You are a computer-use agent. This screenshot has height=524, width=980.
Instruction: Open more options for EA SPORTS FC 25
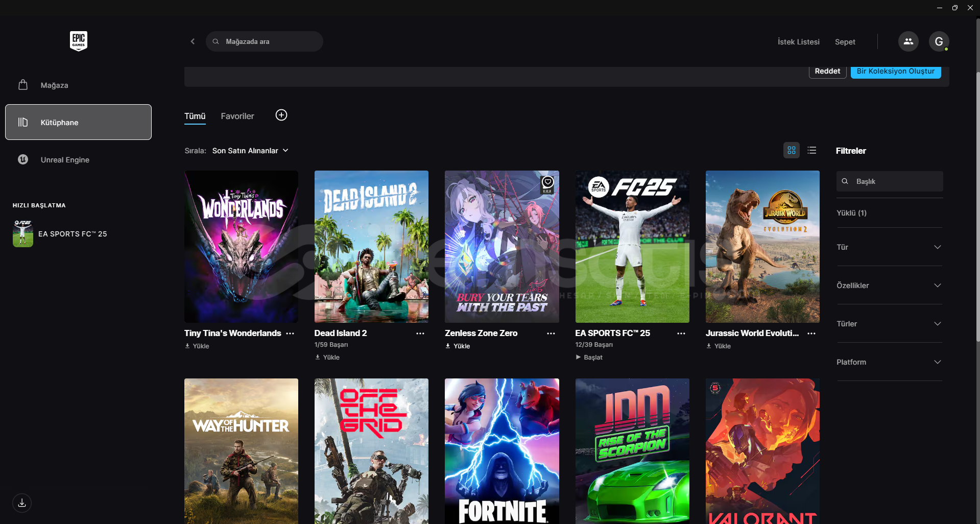pyautogui.click(x=681, y=334)
